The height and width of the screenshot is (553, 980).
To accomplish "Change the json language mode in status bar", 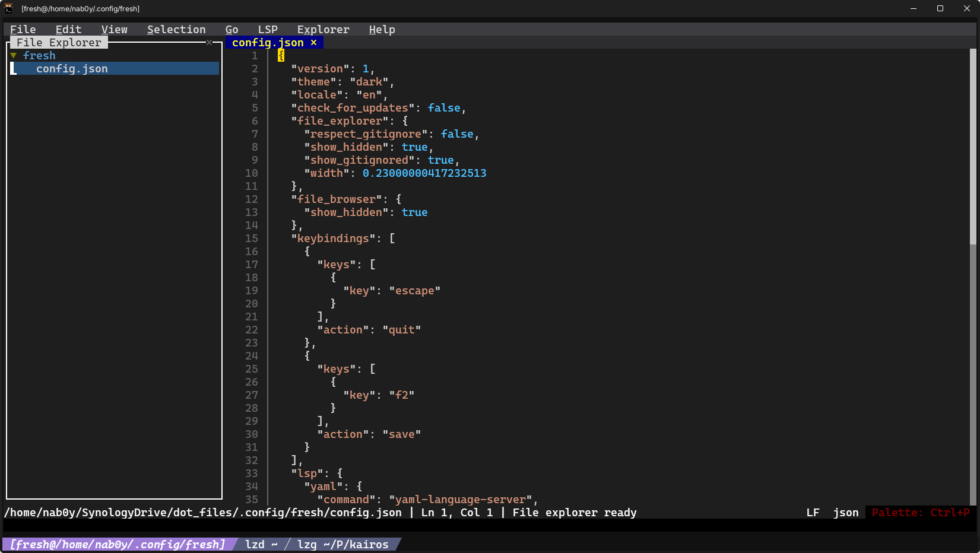I will (845, 513).
